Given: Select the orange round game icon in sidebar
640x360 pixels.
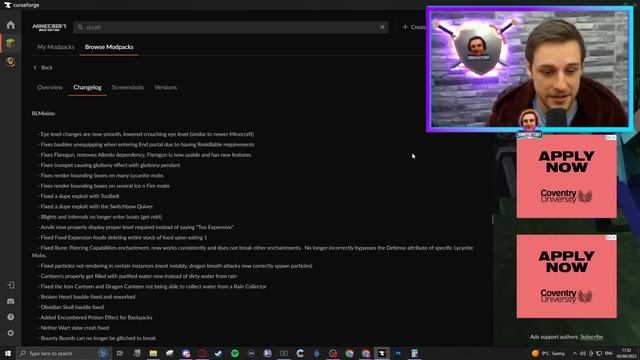Looking at the screenshot, I should (x=11, y=62).
